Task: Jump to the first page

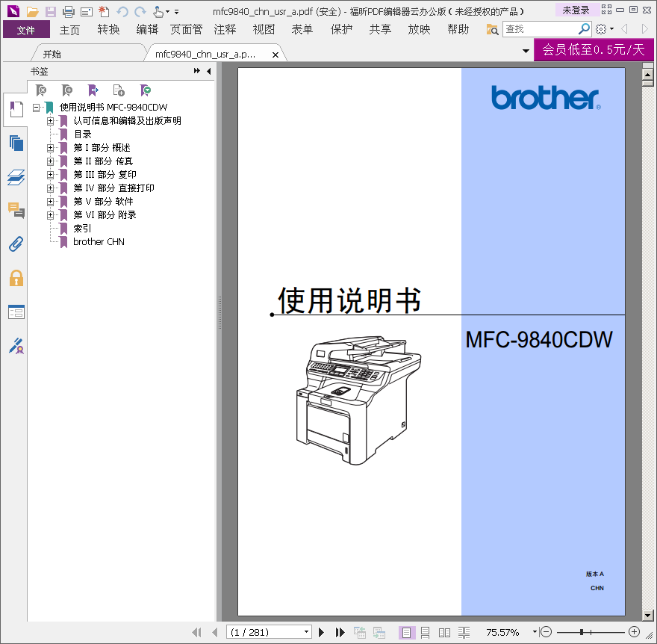Action: (196, 632)
